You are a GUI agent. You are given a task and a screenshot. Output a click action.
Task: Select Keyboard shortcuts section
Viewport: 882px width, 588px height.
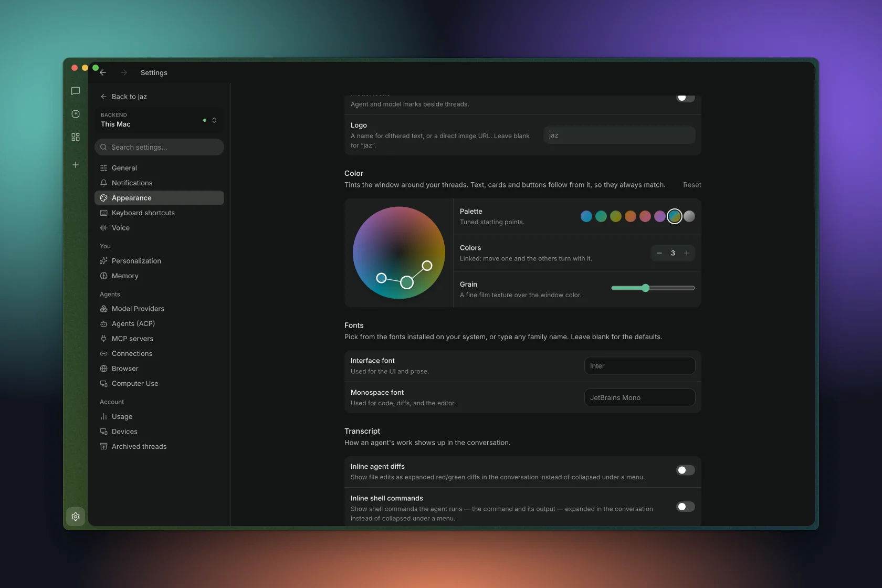point(159,213)
